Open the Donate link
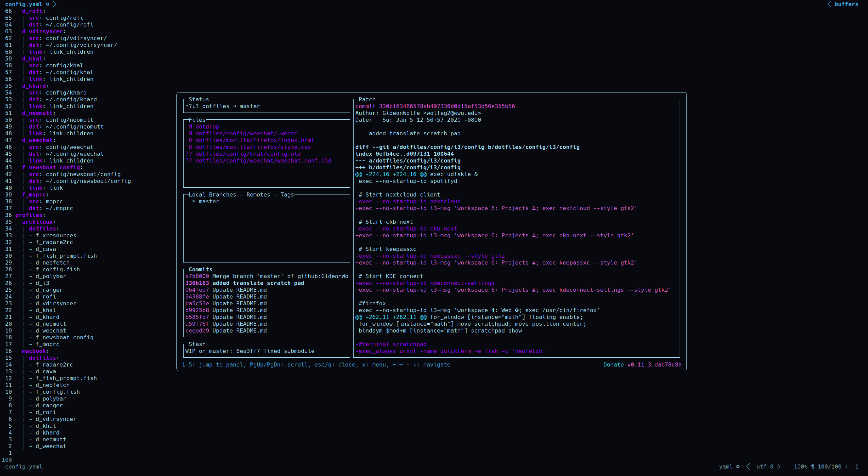The height and width of the screenshot is (476, 868). pos(613,364)
